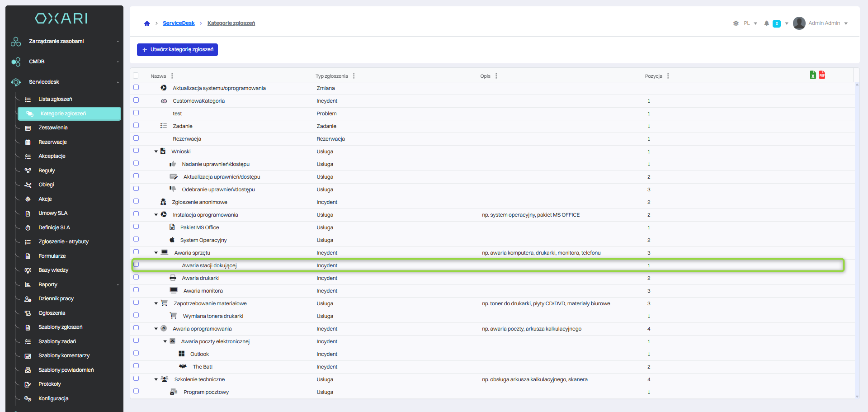This screenshot has width=868, height=412.
Task: Collapse the Wnioski category tree
Action: 156,152
